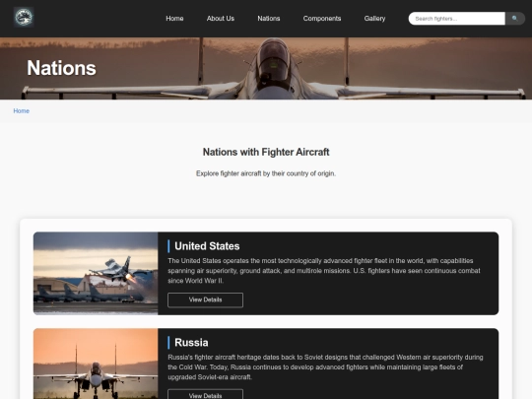Click the Nations banner title

pyautogui.click(x=61, y=68)
